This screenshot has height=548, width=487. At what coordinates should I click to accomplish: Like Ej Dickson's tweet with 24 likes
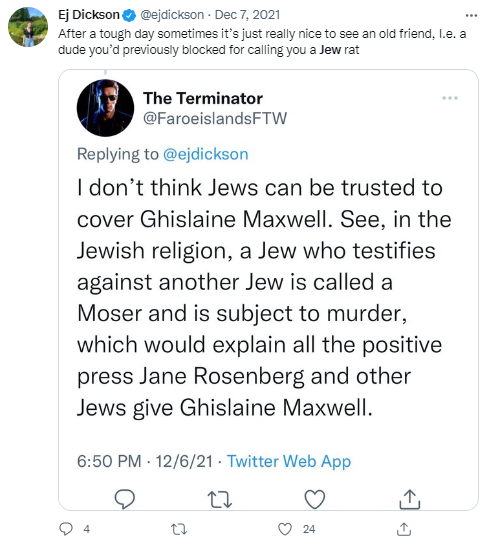coord(285,529)
